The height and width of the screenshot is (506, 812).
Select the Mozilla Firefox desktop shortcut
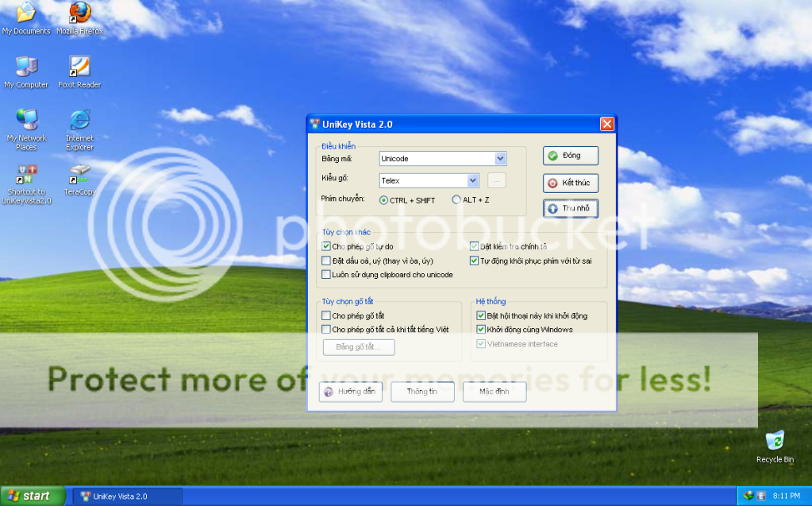[x=79, y=18]
